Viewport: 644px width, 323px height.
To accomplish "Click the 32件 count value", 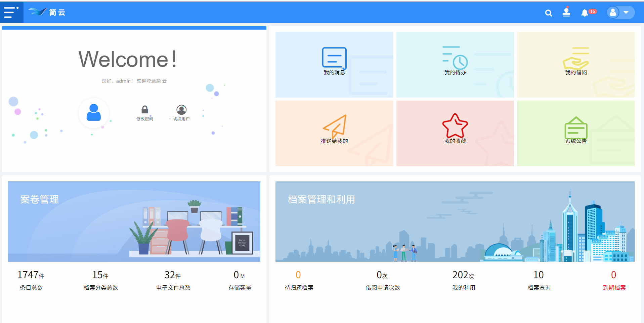I will (173, 275).
